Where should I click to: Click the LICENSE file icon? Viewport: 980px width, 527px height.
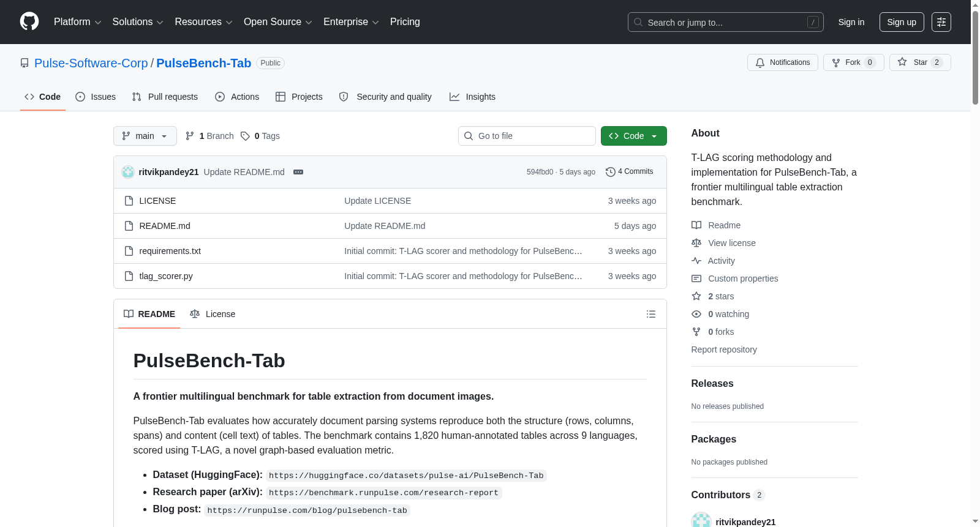(x=129, y=201)
